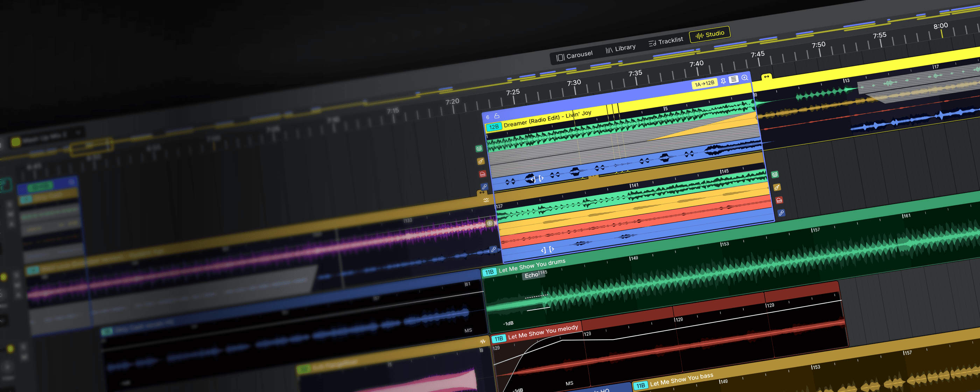Screen dimensions: 980x392
Task: Click bar marker 141 in transition editor
Action: point(633,185)
